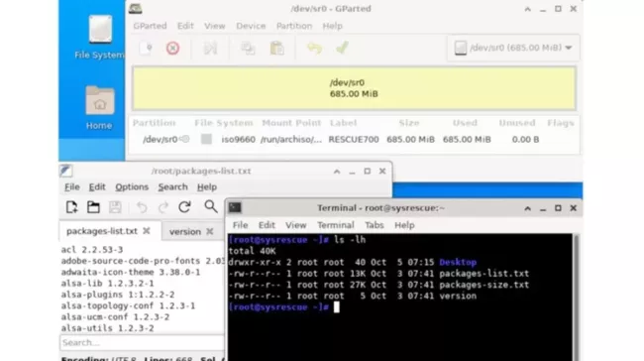Image resolution: width=644 pixels, height=361 pixels.
Task: Open the File menu in Terminal
Action: tap(241, 225)
